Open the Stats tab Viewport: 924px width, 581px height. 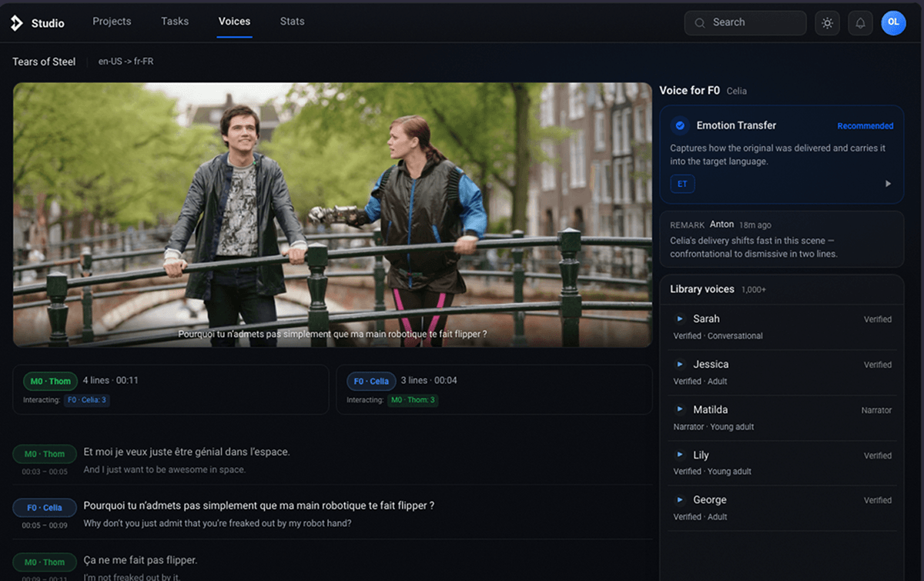[293, 22]
